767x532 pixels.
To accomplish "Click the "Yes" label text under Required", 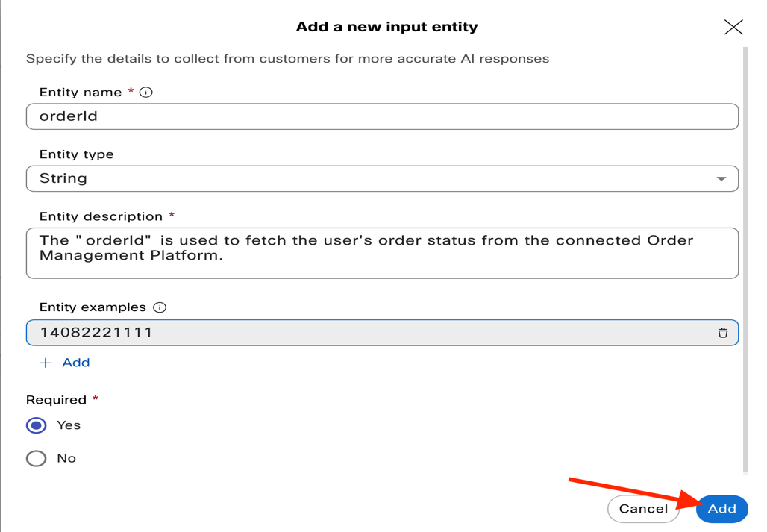I will 69,425.
